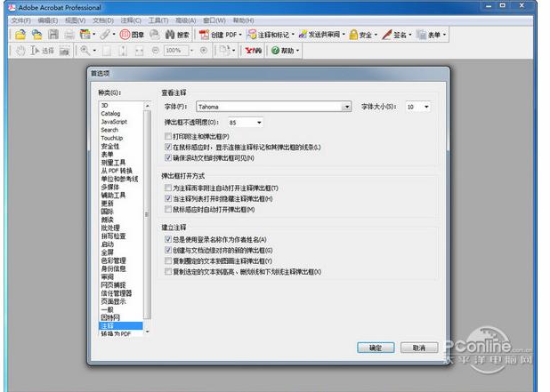This screenshot has width=550, height=392.
Task: Click the paperclip attach-file icon
Action: [104, 35]
